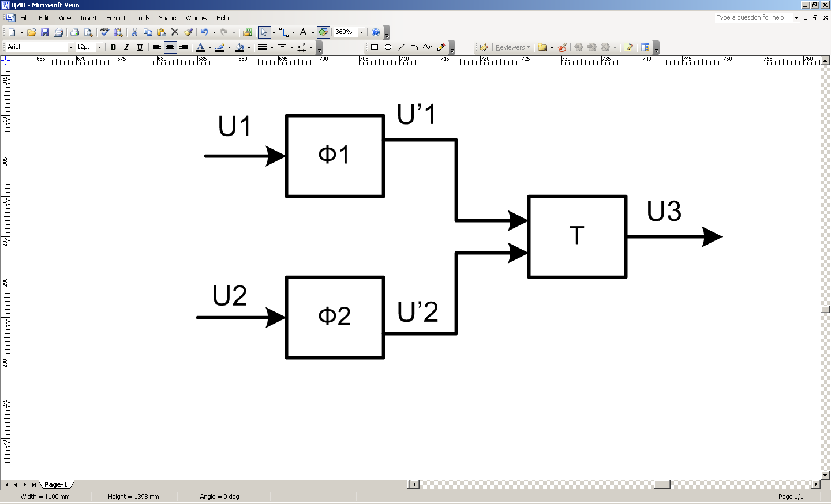
Task: Select the Connector tool
Action: [x=283, y=32]
